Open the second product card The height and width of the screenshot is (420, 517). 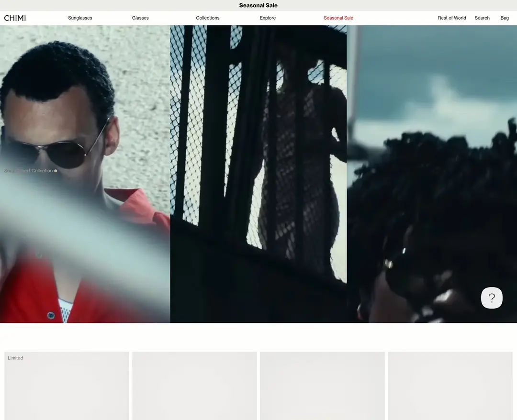click(x=194, y=386)
